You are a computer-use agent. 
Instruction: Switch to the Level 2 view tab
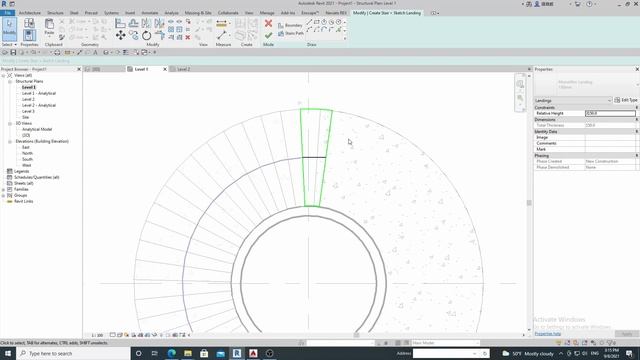coord(184,69)
